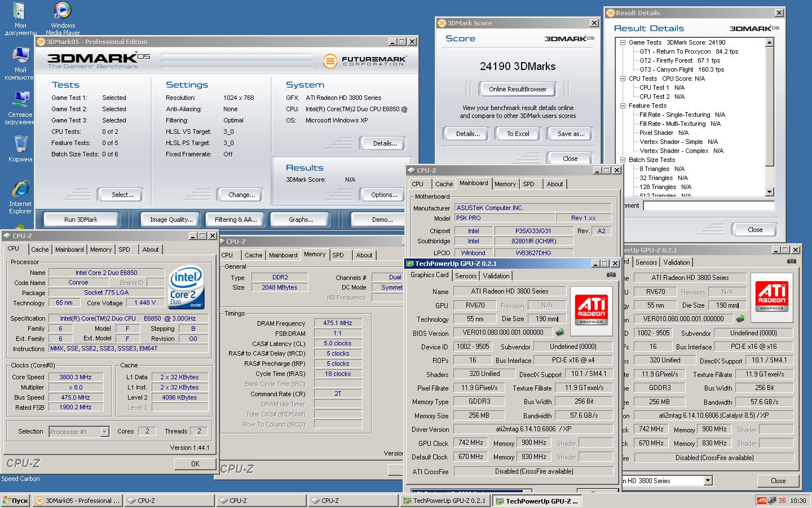Click the camera icon in the right GPU-Z window

792,261
